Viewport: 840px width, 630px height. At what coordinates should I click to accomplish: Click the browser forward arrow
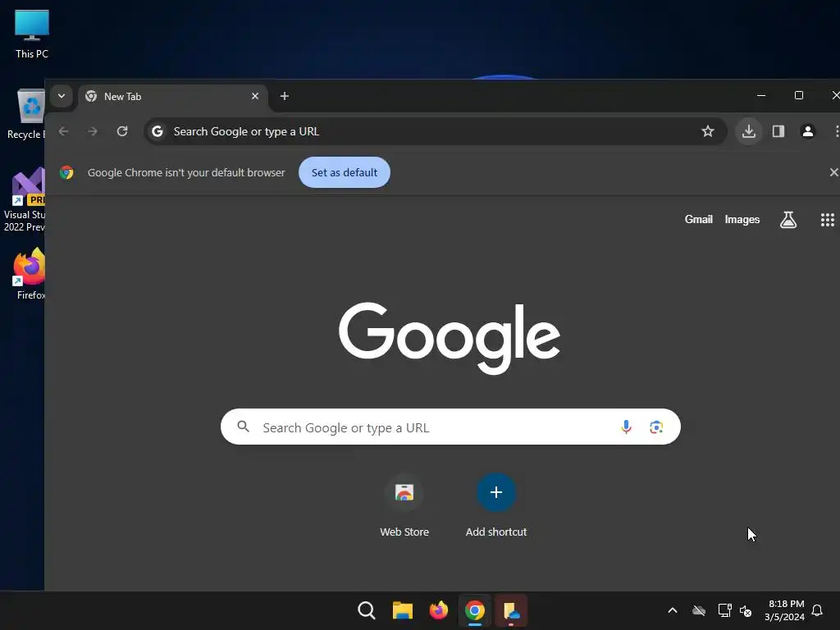(x=93, y=131)
